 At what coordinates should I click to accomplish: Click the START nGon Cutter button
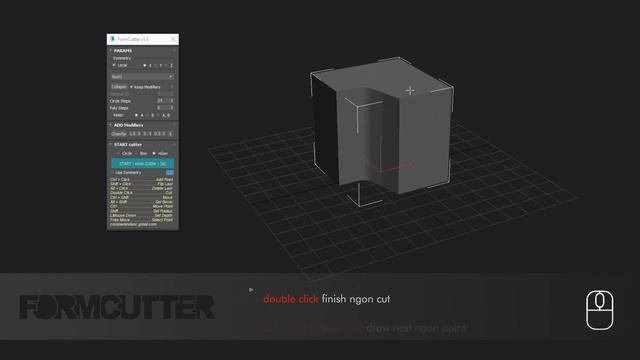tap(142, 164)
